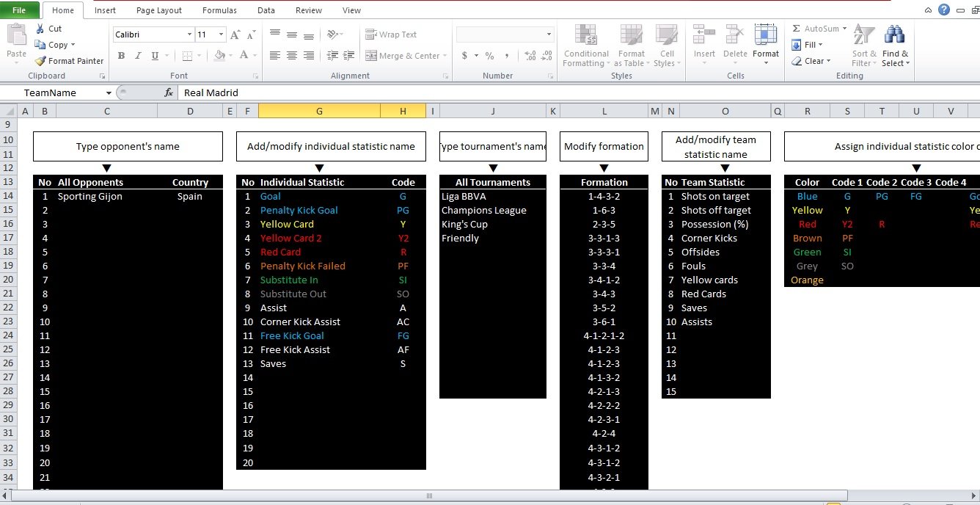Toggle Italic formatting
This screenshot has height=505, width=980.
[x=138, y=56]
